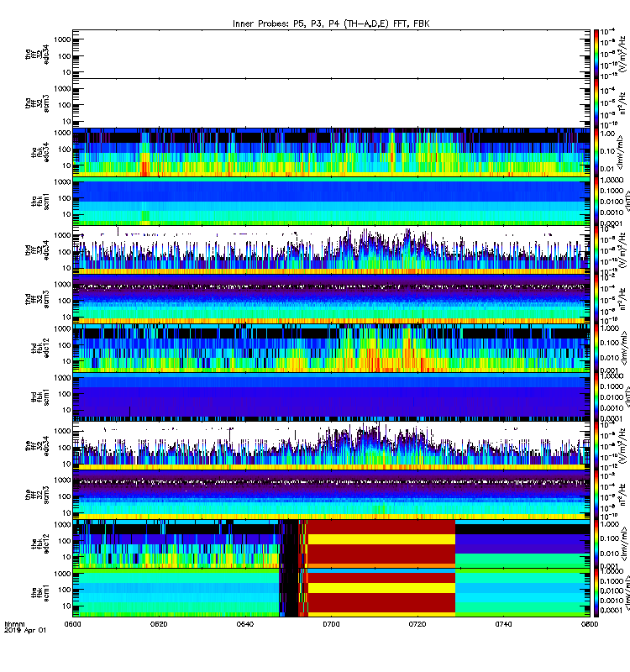The image size is (630, 672).
Task: Click the thd fff edc34 spectrogram panel
Action: pyautogui.click(x=331, y=249)
